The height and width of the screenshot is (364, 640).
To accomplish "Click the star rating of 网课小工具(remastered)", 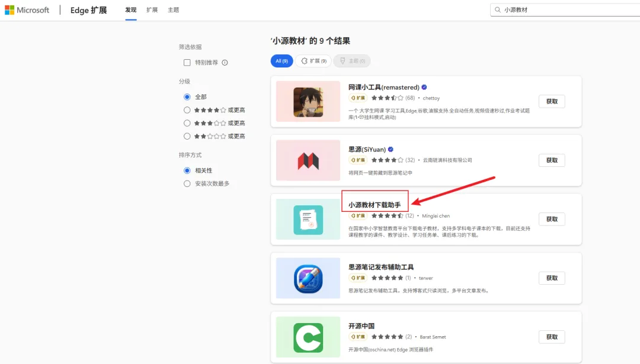I will [388, 98].
